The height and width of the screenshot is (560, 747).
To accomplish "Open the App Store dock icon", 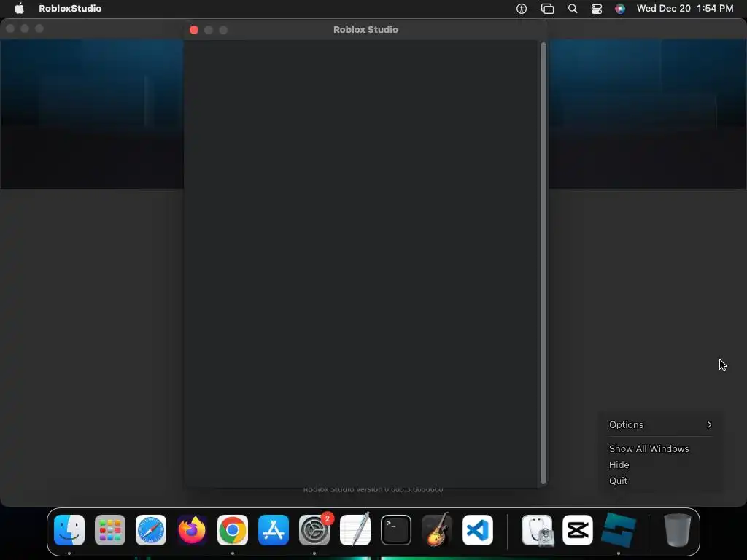I will point(274,530).
